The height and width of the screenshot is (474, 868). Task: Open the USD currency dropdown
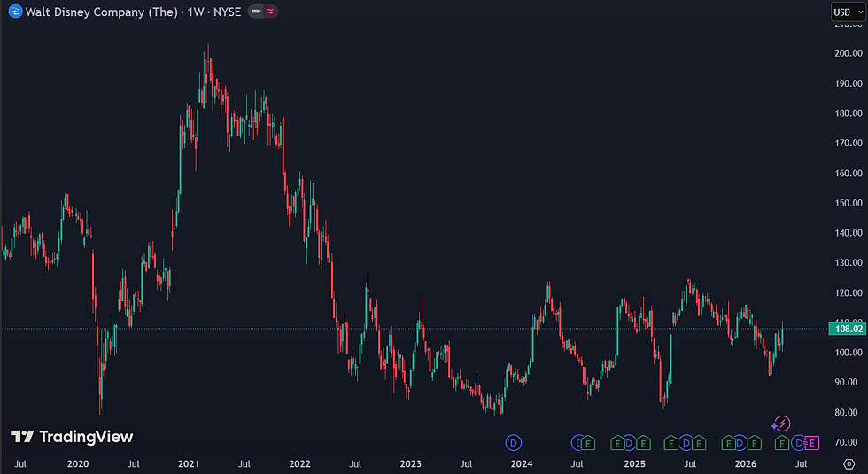[849, 12]
